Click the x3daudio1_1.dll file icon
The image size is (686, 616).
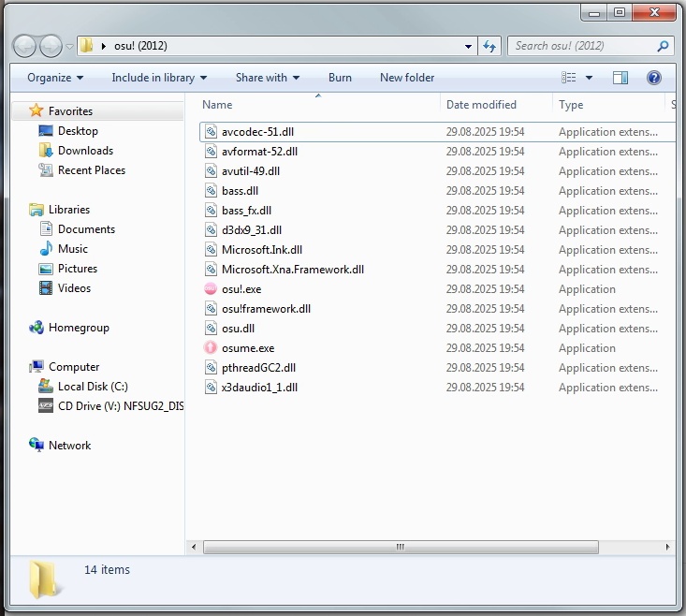point(211,388)
